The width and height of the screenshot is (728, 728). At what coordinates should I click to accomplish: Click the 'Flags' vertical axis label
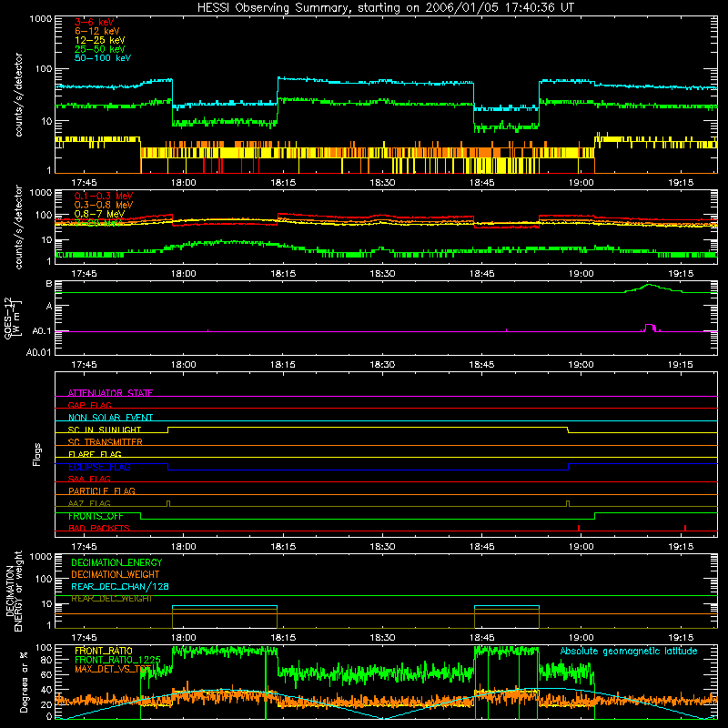pos(37,455)
